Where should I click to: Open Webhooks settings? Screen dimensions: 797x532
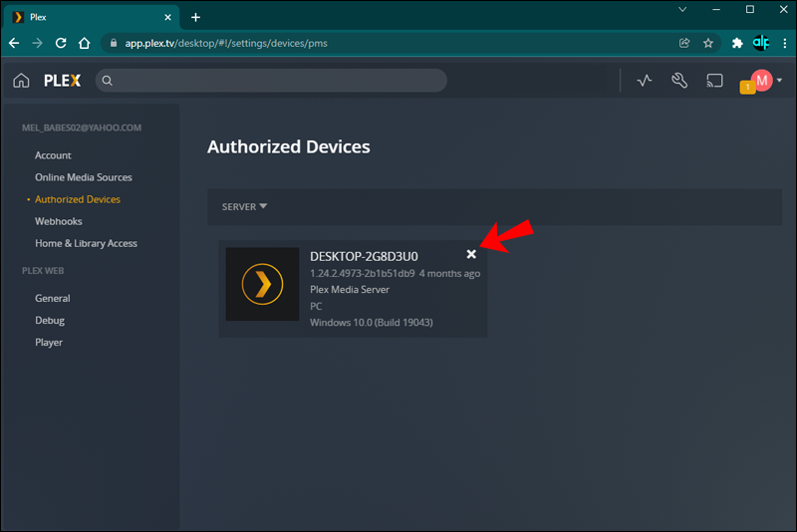coord(59,221)
